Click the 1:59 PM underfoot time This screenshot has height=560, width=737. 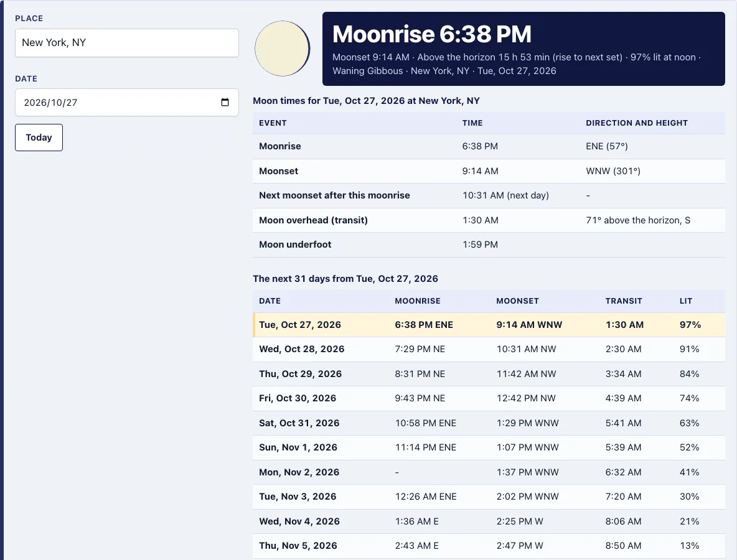tap(480, 245)
